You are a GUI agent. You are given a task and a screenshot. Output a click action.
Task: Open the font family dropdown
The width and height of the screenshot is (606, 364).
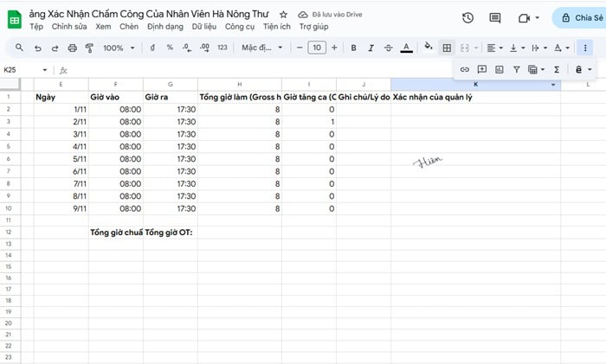click(261, 48)
